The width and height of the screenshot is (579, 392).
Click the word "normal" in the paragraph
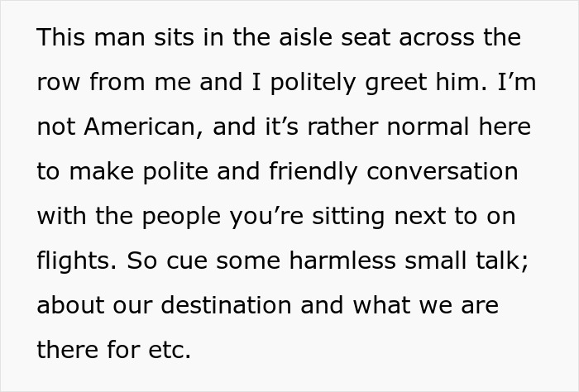point(428,127)
